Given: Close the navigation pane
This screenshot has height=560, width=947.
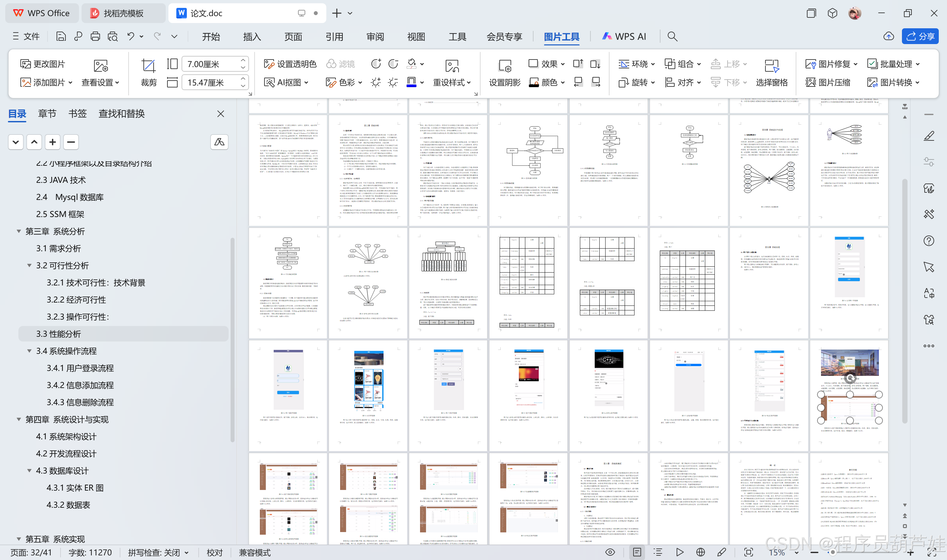Looking at the screenshot, I should (220, 113).
